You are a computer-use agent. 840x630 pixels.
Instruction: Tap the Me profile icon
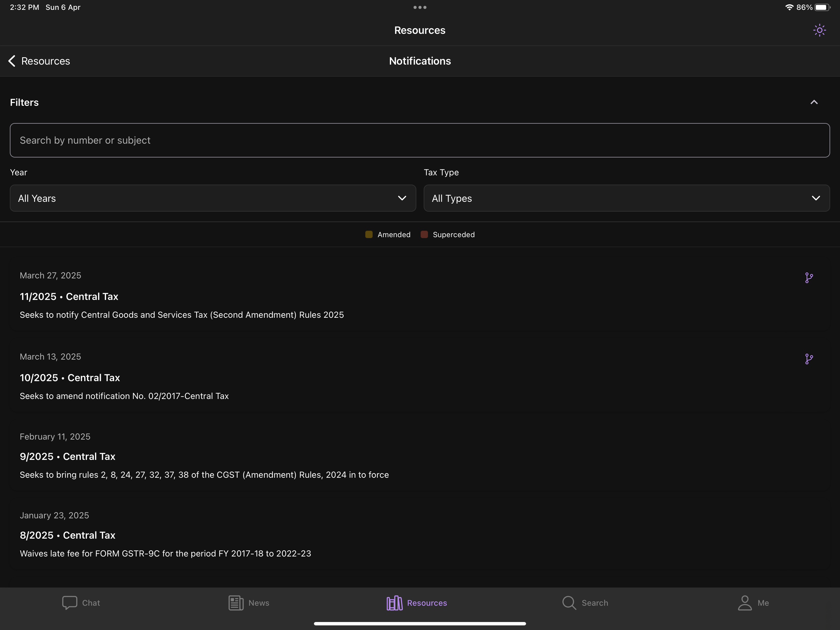(x=745, y=603)
